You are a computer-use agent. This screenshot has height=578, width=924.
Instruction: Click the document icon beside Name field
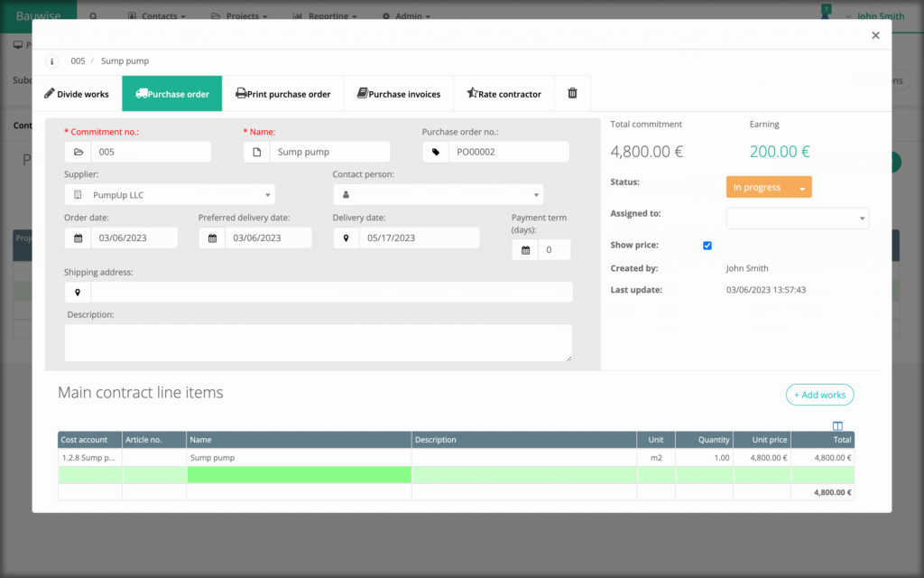click(x=257, y=152)
